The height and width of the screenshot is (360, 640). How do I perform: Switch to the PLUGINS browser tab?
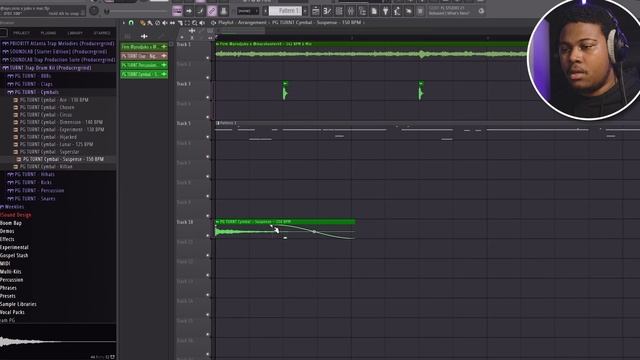point(48,33)
